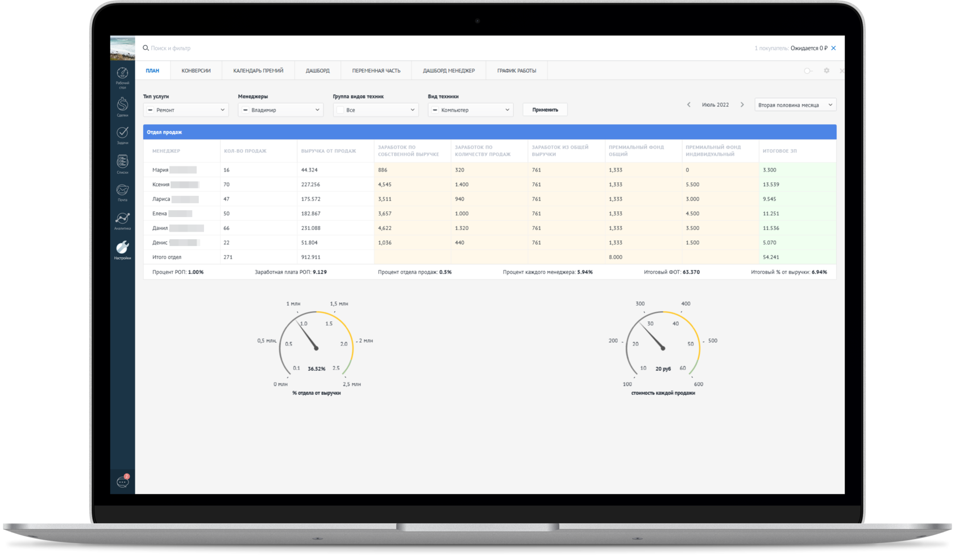The width and height of the screenshot is (955, 560).
Task: Open the Аналитика analytics icon
Action: pyautogui.click(x=122, y=219)
